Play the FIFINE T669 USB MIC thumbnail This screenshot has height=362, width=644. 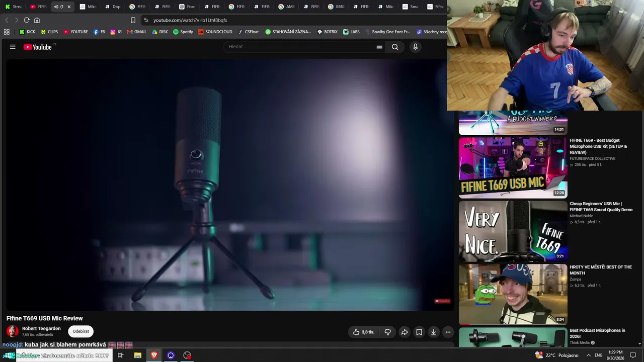click(513, 168)
